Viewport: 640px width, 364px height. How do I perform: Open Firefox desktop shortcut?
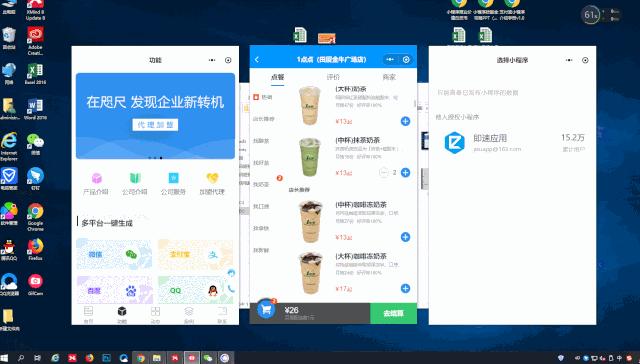[x=36, y=249]
